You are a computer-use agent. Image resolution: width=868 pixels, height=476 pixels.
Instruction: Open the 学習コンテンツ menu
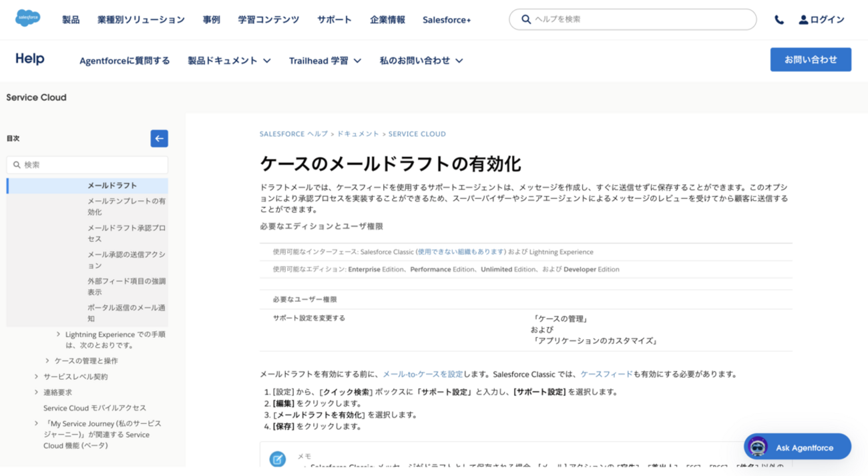click(268, 20)
